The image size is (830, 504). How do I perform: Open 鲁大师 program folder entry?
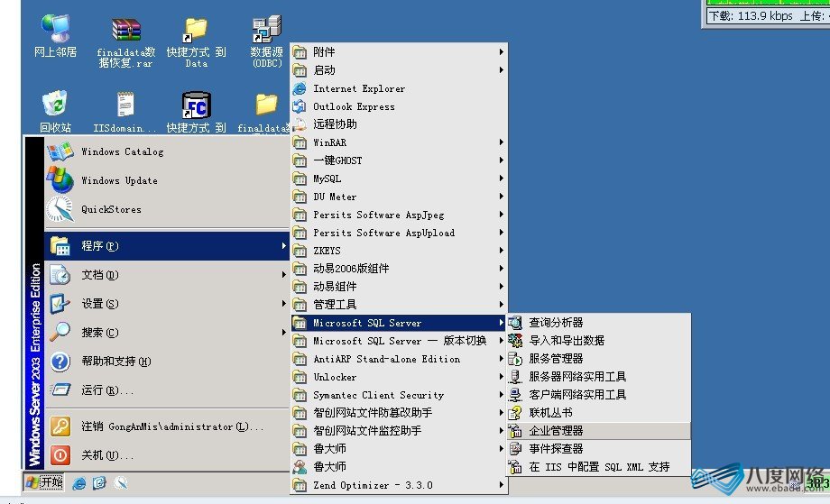(x=399, y=448)
